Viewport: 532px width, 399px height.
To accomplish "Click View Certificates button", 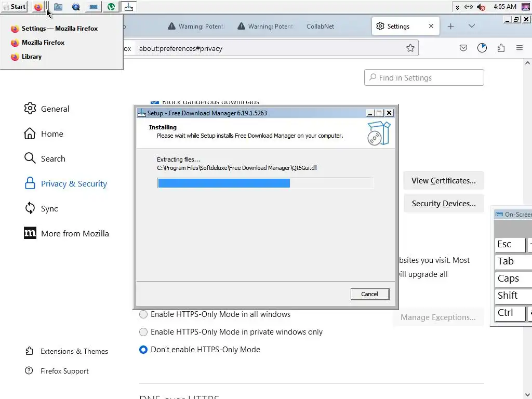I will [x=444, y=180].
